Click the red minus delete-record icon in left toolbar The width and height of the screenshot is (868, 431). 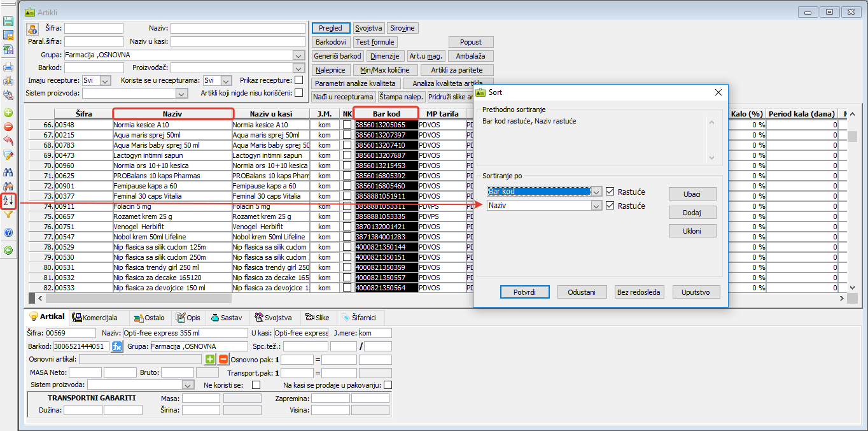pyautogui.click(x=8, y=126)
